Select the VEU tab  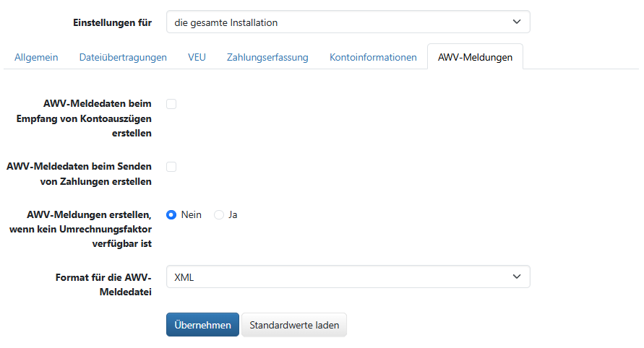(x=197, y=57)
